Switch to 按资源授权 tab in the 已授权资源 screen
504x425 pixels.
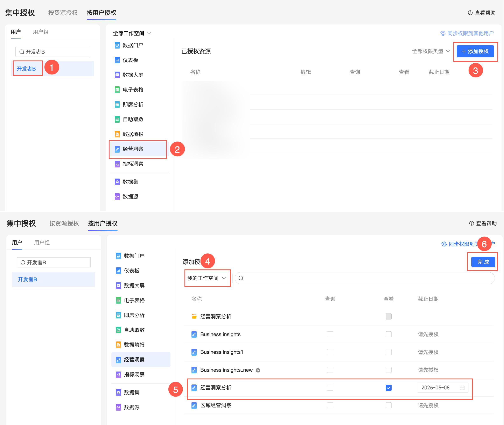[63, 13]
